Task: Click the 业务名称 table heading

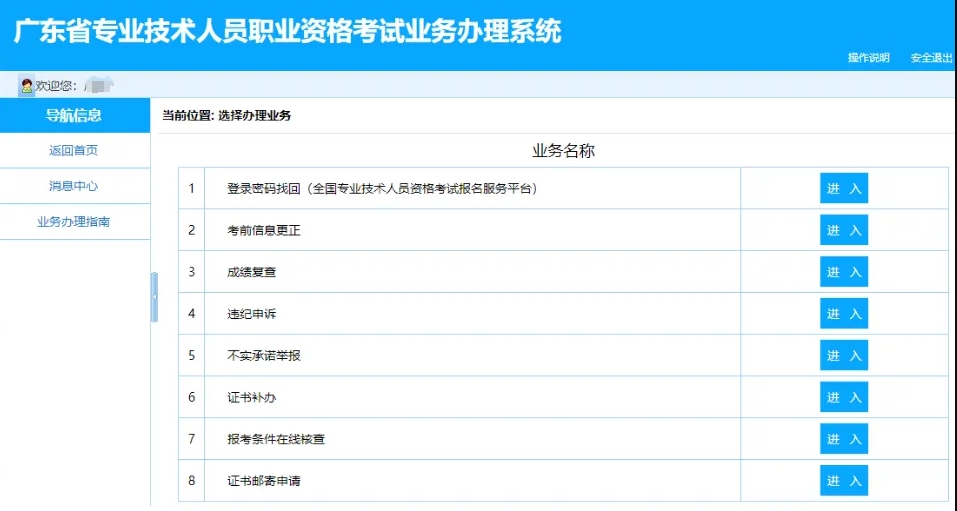Action: tap(563, 151)
